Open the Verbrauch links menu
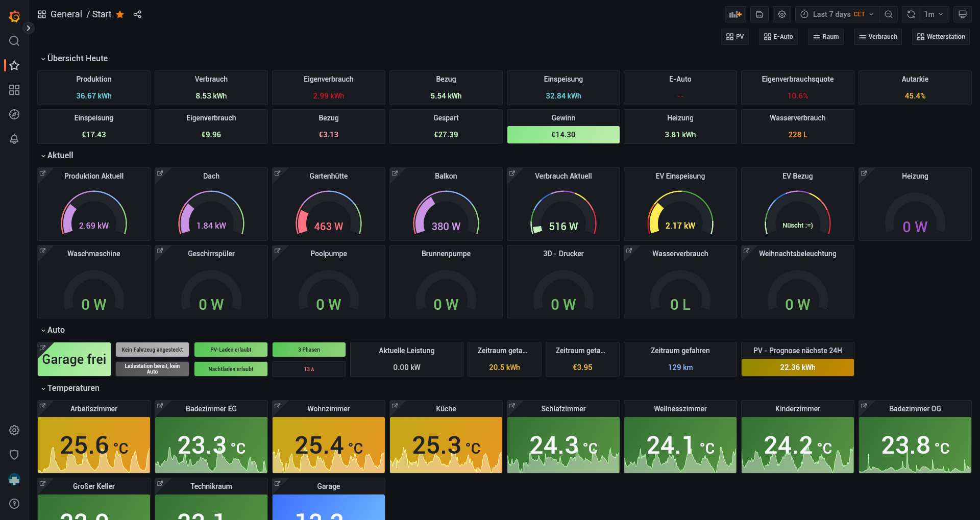 pos(878,37)
